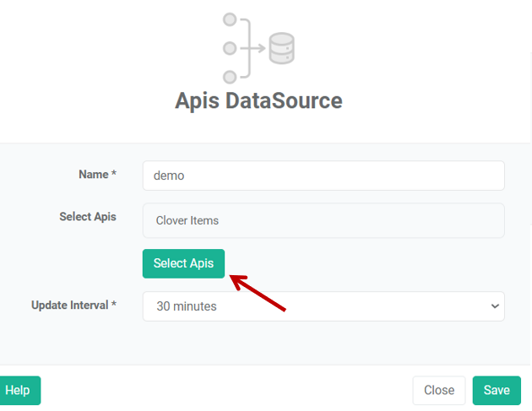Viewport: 532px width, 411px height.
Task: Select the 30 minutes value in combo box
Action: (187, 306)
